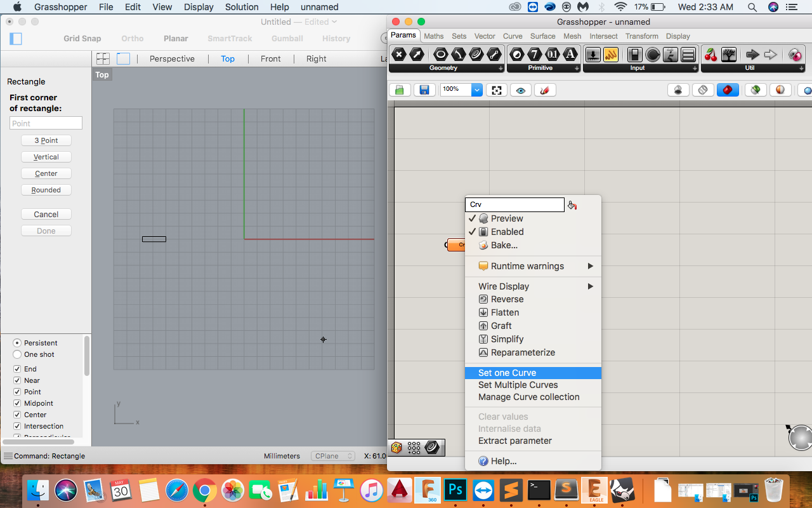Select the Persistent radio button
Image resolution: width=812 pixels, height=508 pixels.
click(17, 343)
